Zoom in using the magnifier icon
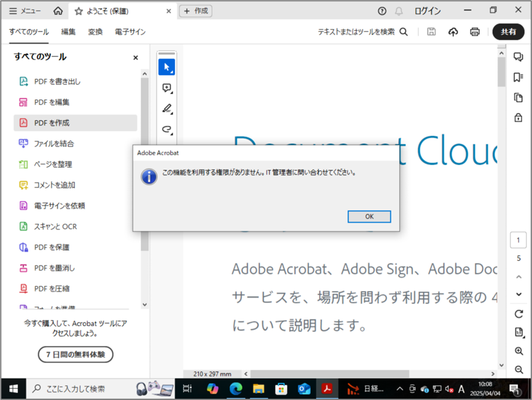 tap(518, 351)
